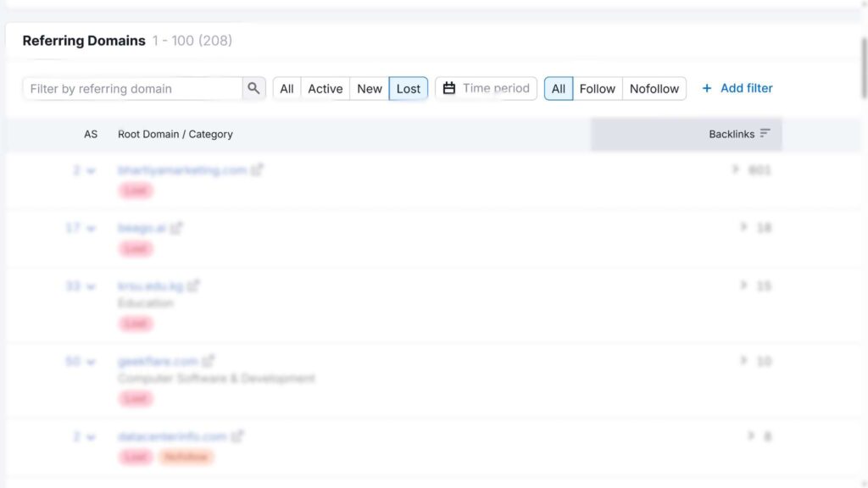Open external link icon for datacenterinfo.com
This screenshot has width=868, height=488.
(x=237, y=436)
